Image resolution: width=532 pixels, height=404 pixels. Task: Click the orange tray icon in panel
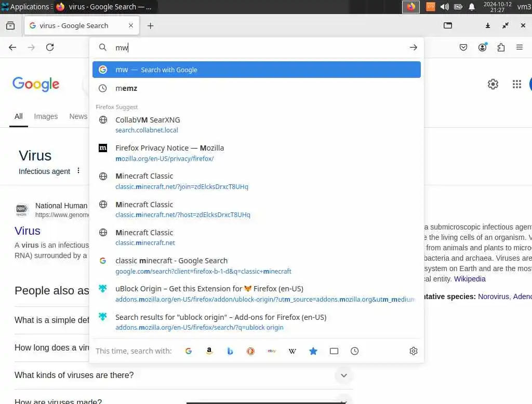point(430,7)
